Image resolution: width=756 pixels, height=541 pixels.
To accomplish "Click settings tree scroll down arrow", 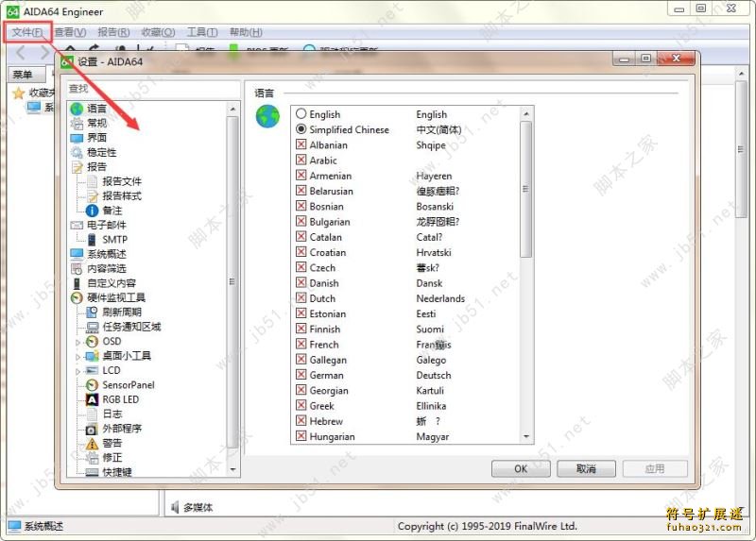I will point(232,469).
